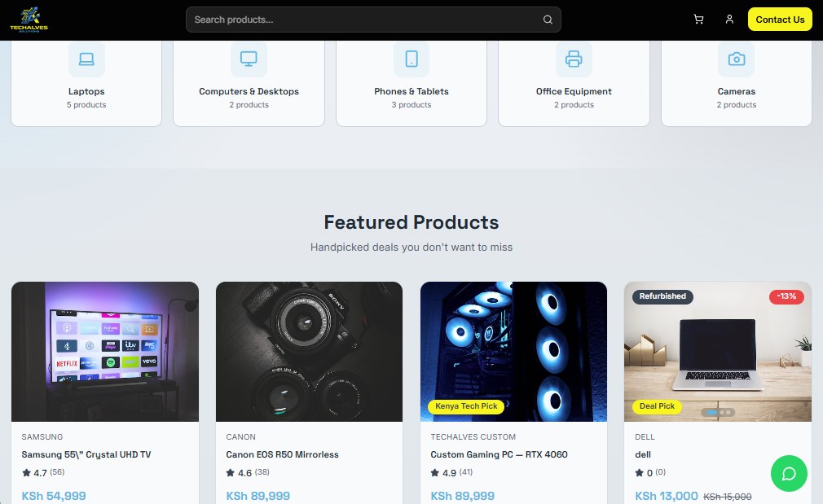Click the image carousel dots on Dell

[x=718, y=413]
